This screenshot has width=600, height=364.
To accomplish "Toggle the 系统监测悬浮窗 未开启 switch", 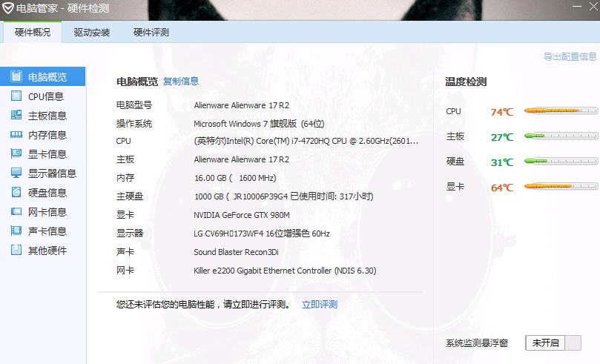I will [x=553, y=343].
